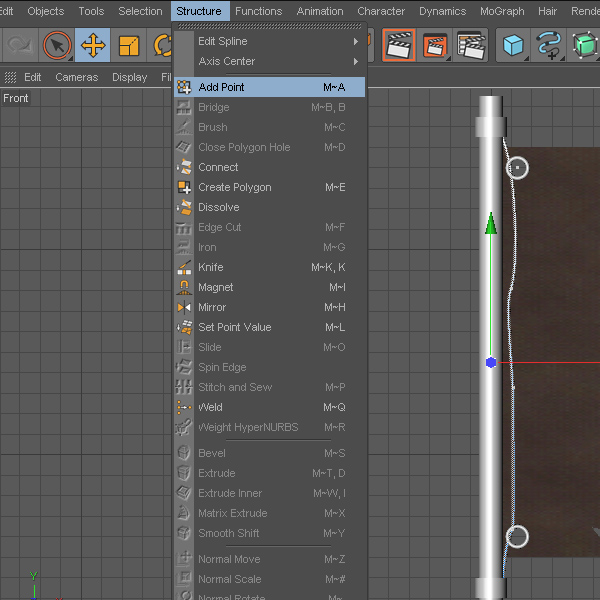
Task: Choose the Magnet tool entry
Action: tap(269, 287)
